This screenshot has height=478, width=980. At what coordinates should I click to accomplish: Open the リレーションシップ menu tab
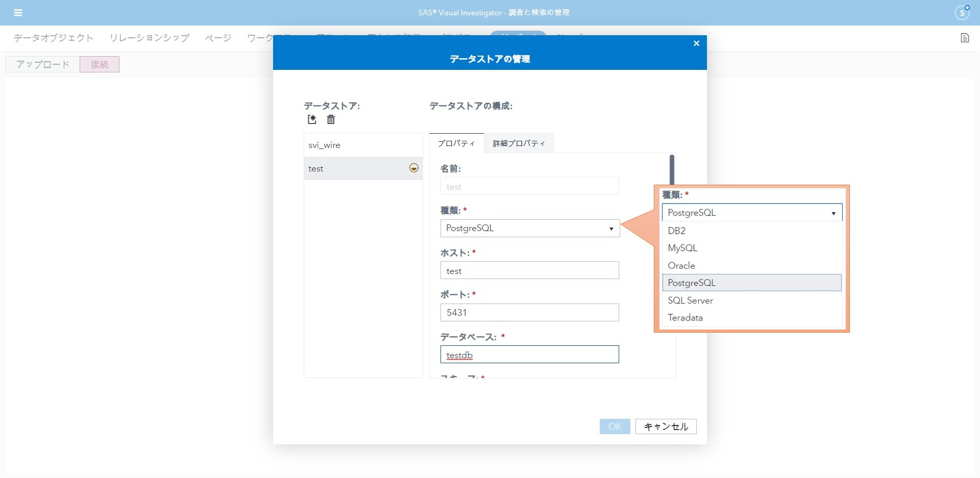(x=150, y=38)
